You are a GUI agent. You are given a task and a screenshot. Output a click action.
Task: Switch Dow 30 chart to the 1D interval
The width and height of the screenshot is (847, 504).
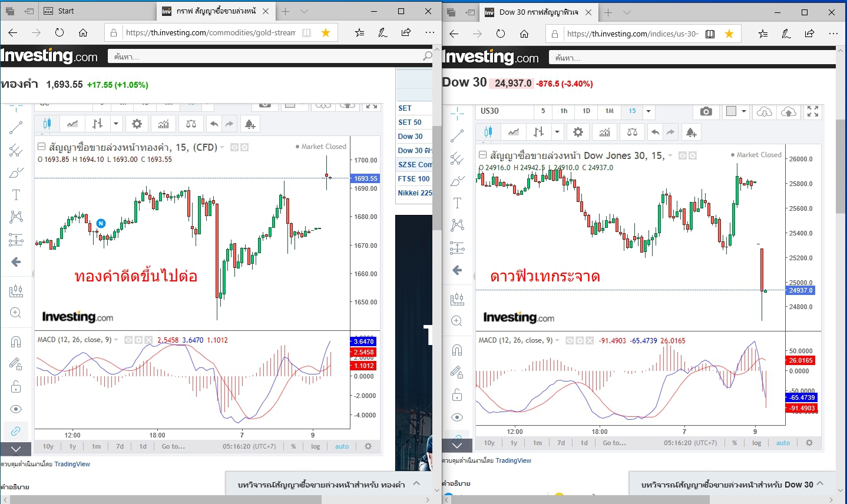coord(586,111)
